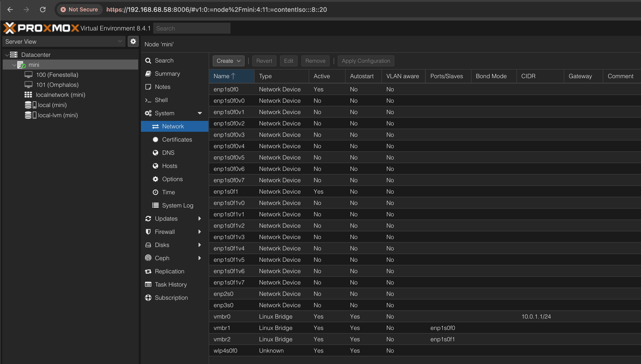Click the DNS globe icon
This screenshot has height=364, width=641.
(155, 152)
